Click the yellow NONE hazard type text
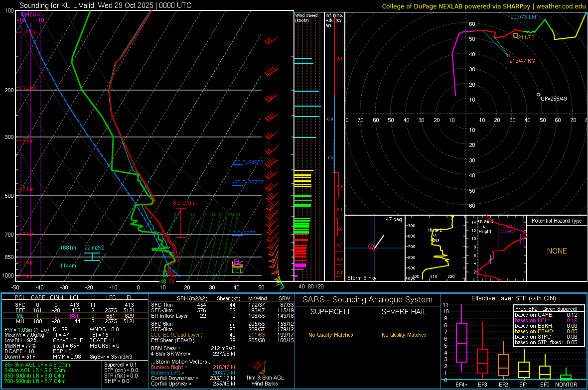Screen dimensions: 588x390 point(557,251)
